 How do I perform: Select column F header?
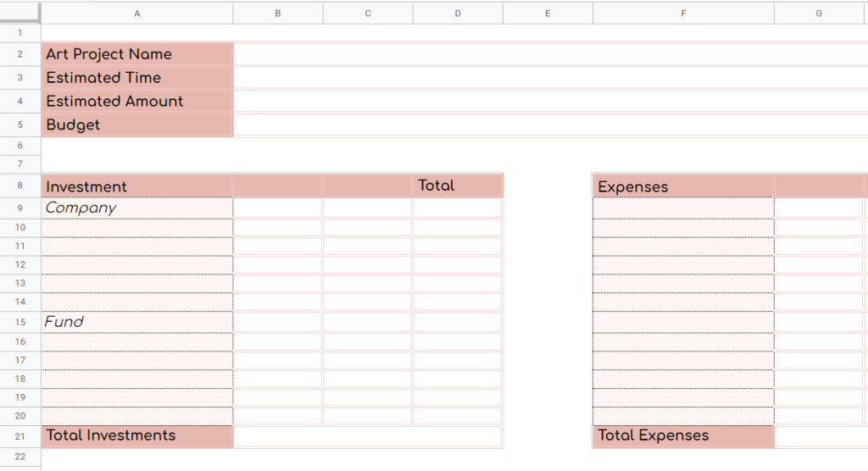pos(682,13)
